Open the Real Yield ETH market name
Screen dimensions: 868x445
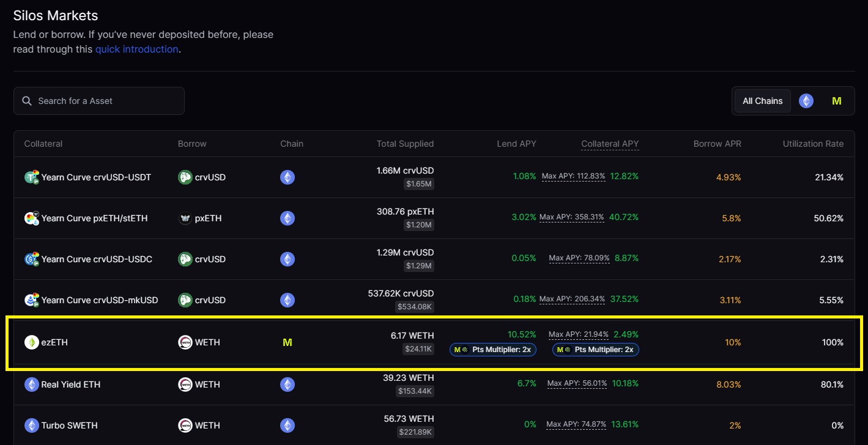(70, 384)
